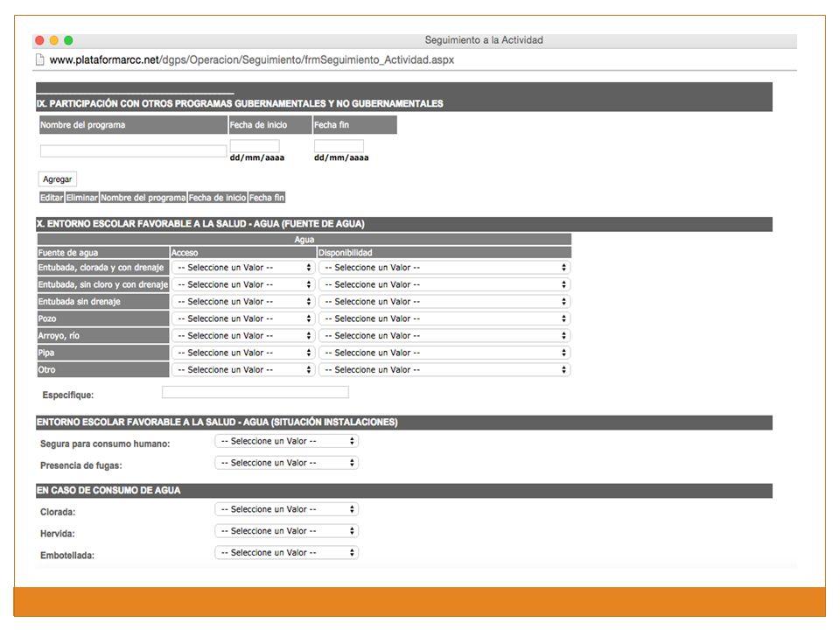
Task: Click the Agregar button
Action: 58,178
